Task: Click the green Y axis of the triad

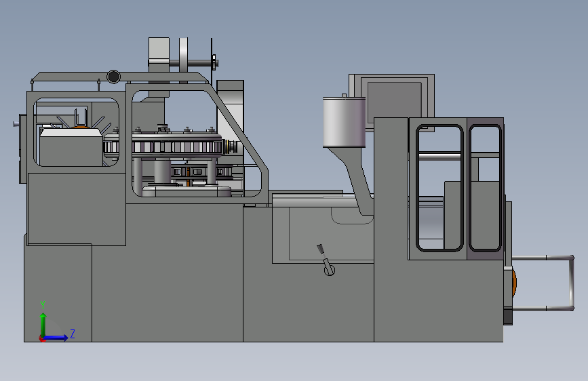Action: (x=43, y=324)
